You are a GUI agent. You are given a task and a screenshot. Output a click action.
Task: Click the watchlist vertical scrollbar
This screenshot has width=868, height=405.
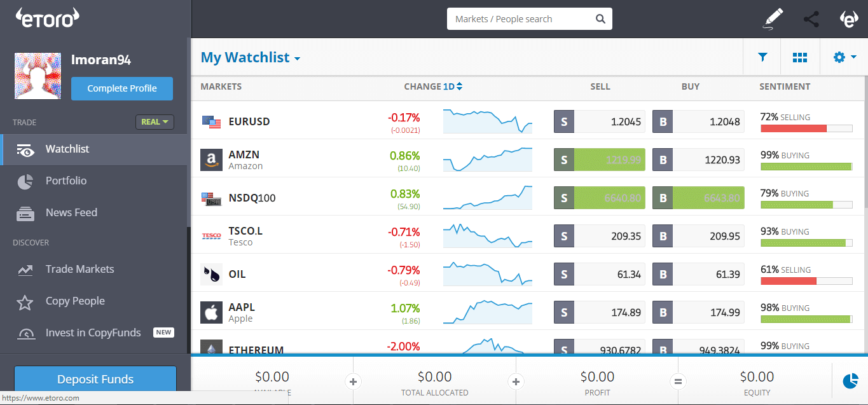point(865,142)
